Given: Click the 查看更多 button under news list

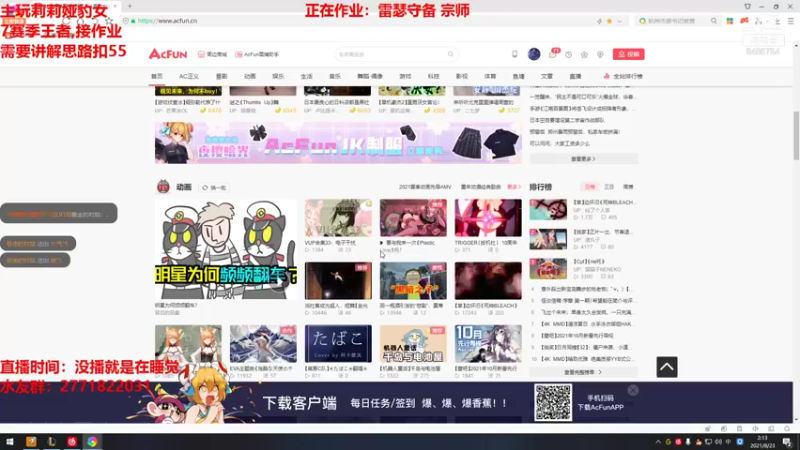Looking at the screenshot, I should point(583,159).
